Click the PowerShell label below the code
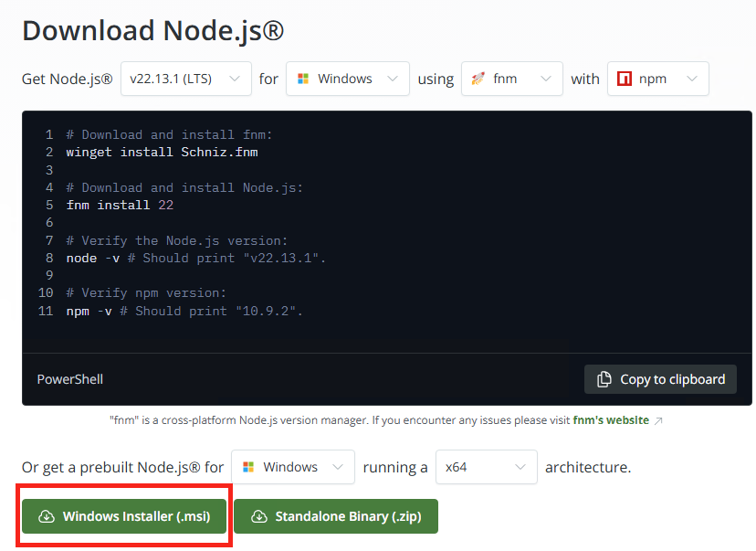 pos(70,379)
